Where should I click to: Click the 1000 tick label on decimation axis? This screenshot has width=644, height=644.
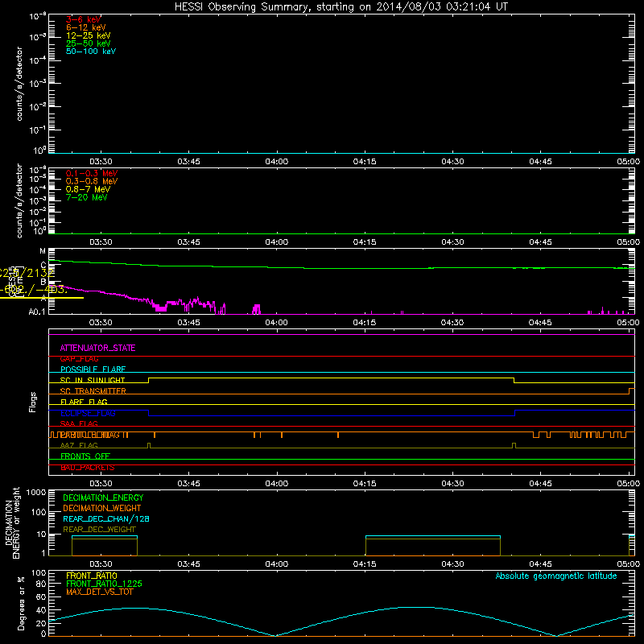(36, 492)
